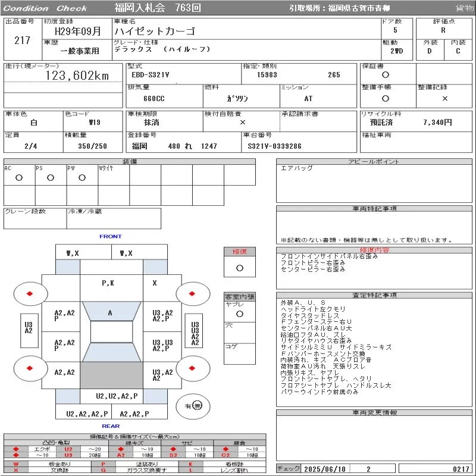Click the red C2 code in the damage legend

click(x=226, y=455)
